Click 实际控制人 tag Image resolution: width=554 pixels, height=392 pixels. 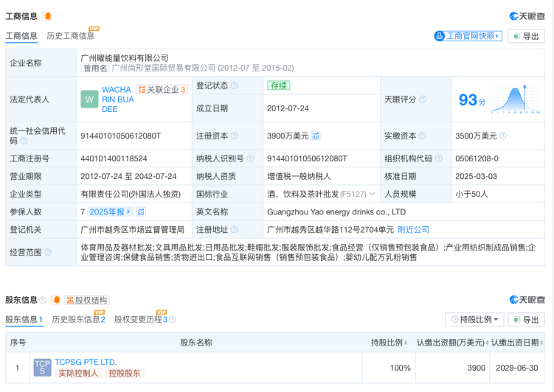(x=78, y=374)
